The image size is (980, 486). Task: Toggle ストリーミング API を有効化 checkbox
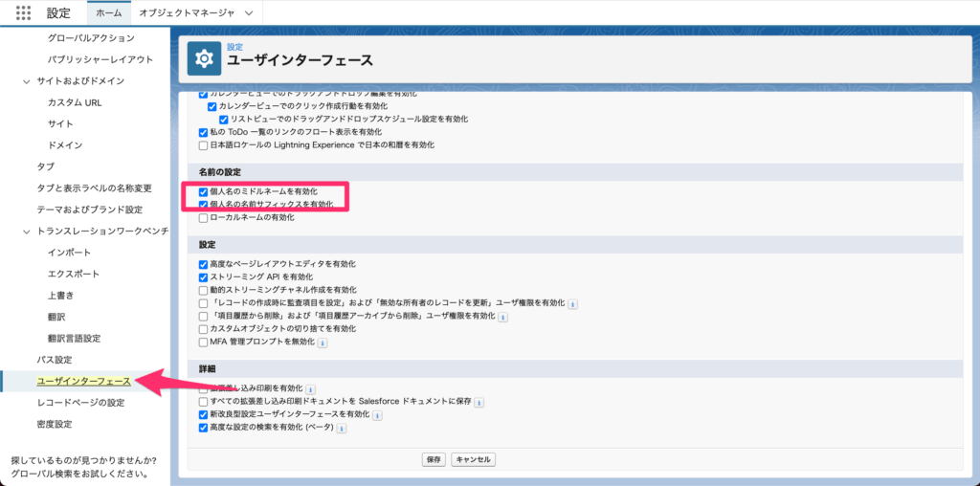(x=203, y=276)
